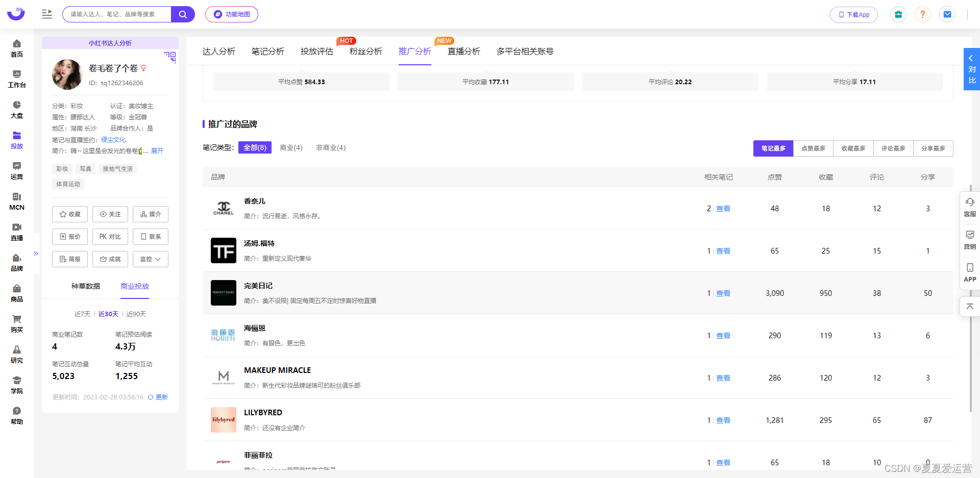980x478 pixels.
Task: Filter note type 非商业(4)
Action: [331, 147]
